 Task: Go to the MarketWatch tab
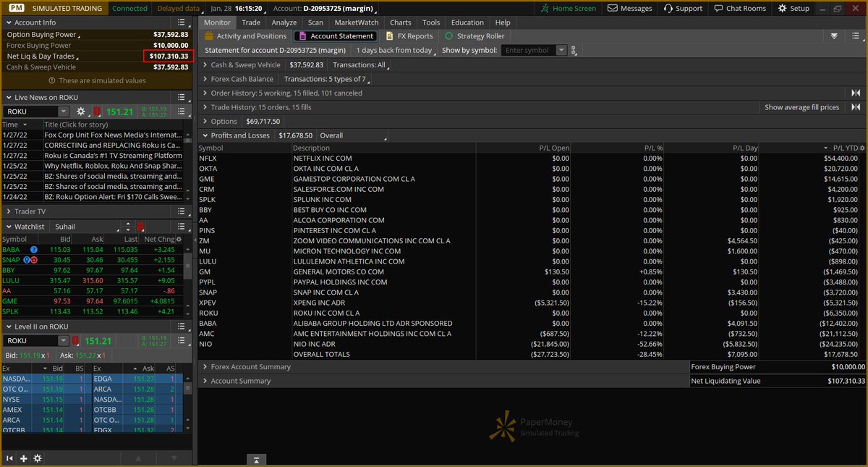coord(356,22)
